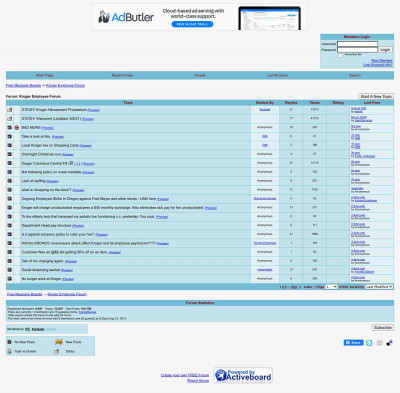Image resolution: width=400 pixels, height=393 pixels.
Task: Open the 'Social distancing' topic
Action: [x=41, y=270]
